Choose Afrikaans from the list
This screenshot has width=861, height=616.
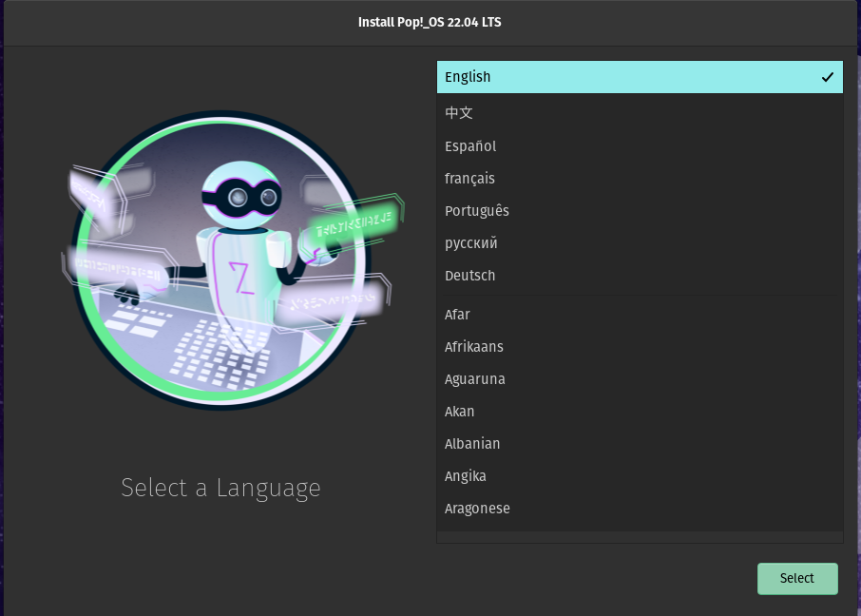coord(640,347)
